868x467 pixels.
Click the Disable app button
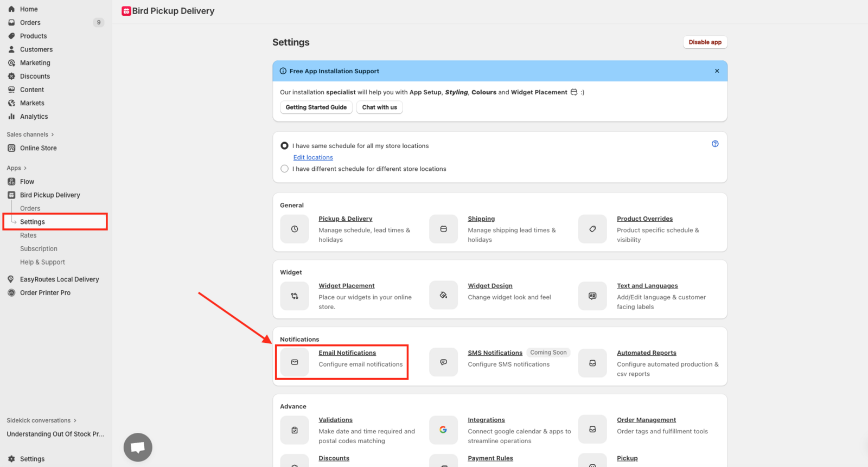[705, 42]
